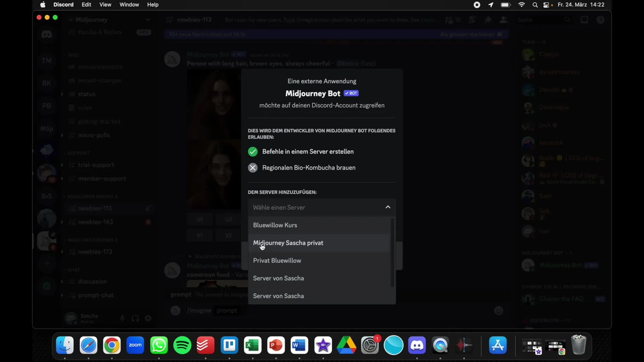
Task: Click the server dropdown list scrollbar
Action: click(392, 253)
